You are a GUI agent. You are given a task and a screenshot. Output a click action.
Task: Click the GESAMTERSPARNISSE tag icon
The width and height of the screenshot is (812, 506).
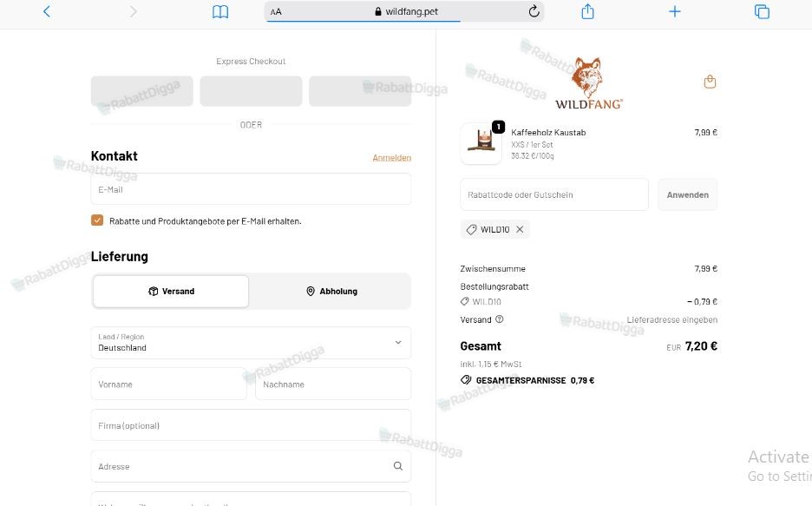[466, 380]
